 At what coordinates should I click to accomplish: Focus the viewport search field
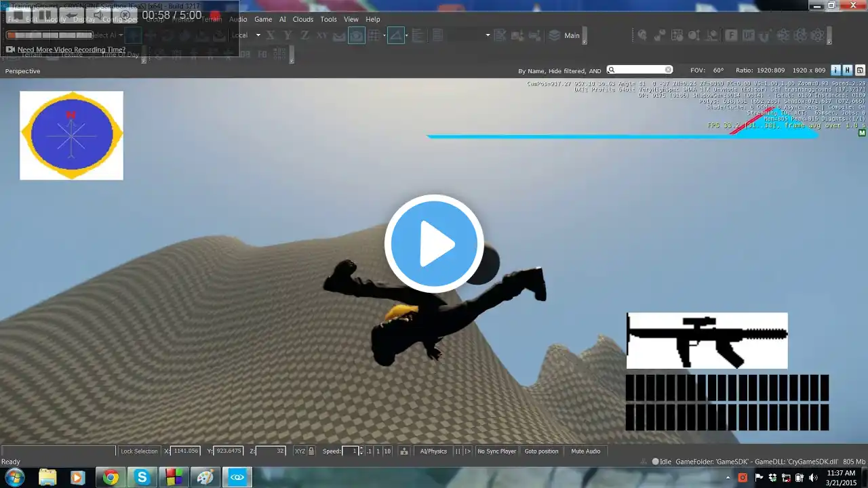[x=639, y=70]
